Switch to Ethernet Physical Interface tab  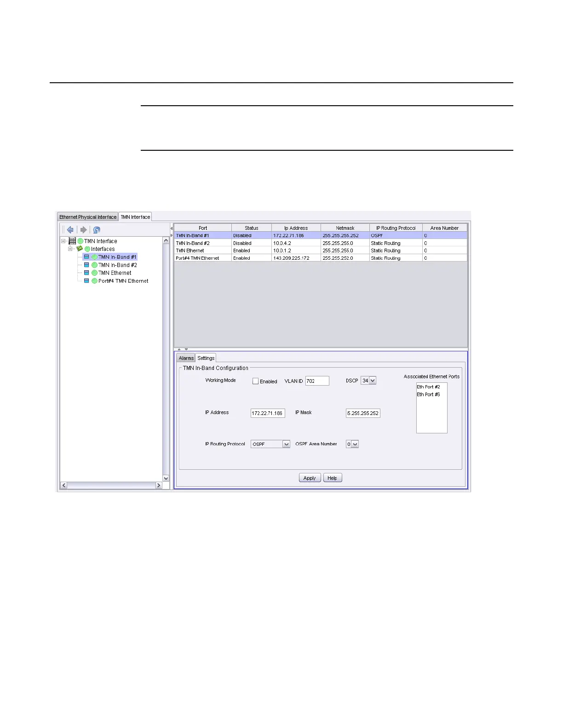[x=88, y=217]
